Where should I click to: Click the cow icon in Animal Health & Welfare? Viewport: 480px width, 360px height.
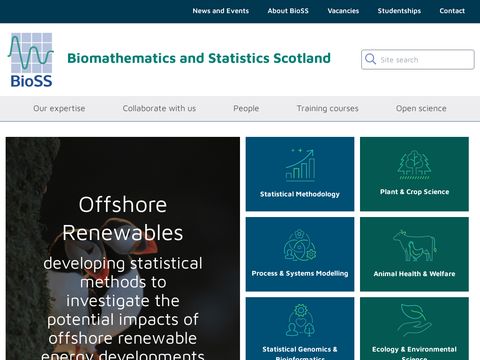pos(414,246)
